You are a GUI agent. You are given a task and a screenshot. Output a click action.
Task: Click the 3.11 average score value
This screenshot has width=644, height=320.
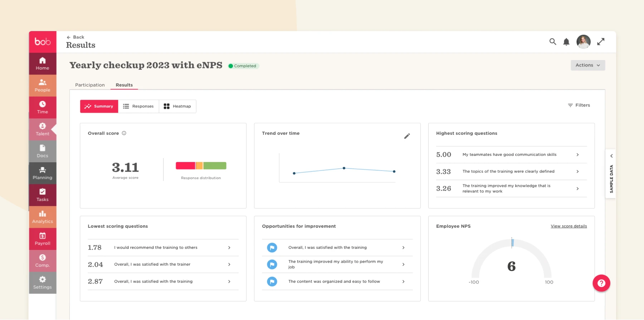click(125, 167)
